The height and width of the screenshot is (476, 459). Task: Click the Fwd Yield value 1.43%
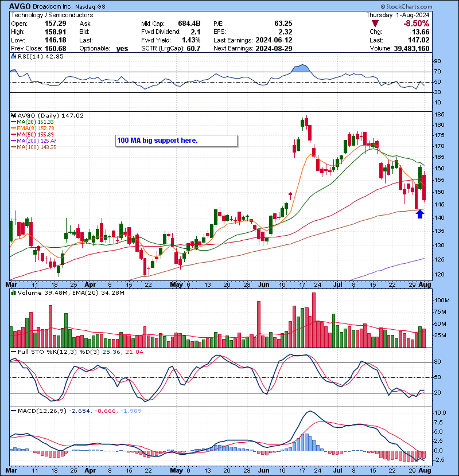pos(191,40)
